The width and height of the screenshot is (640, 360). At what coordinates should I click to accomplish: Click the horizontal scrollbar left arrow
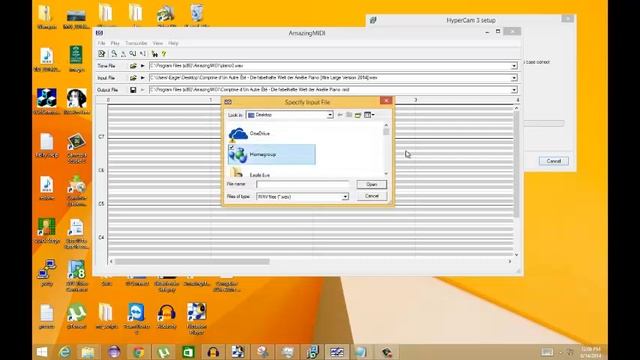111,262
